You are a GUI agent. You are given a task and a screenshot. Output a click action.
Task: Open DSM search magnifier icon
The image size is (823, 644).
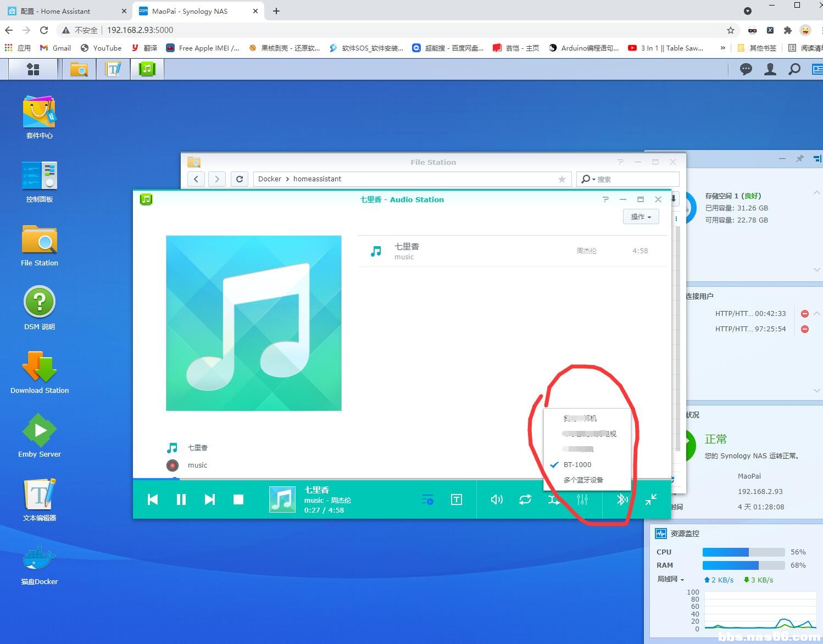point(794,69)
